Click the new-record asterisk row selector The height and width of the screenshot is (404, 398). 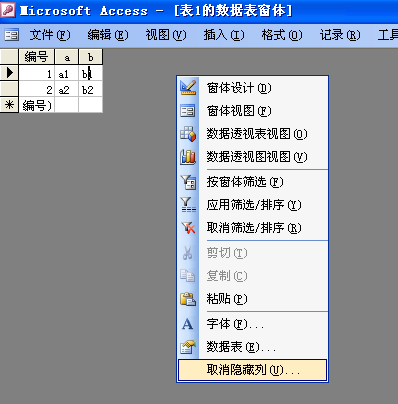(x=9, y=105)
